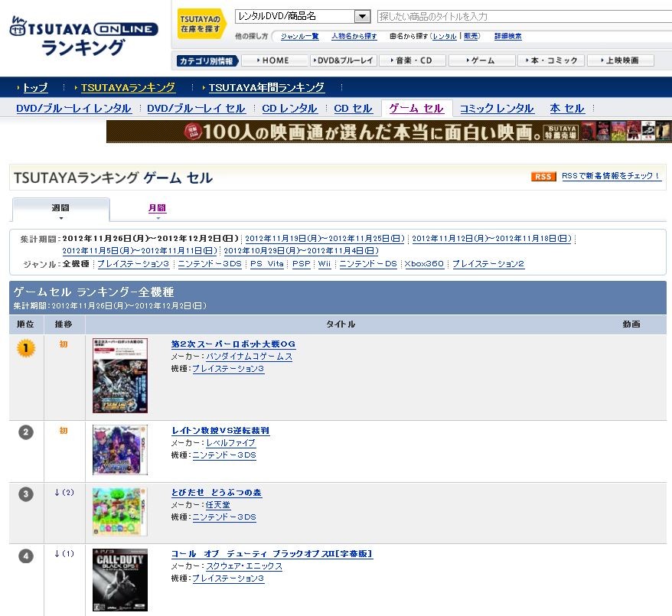Image resolution: width=672 pixels, height=616 pixels.
Task: Open レイトン教授VS逆転裁判 cover image
Action: click(x=120, y=450)
